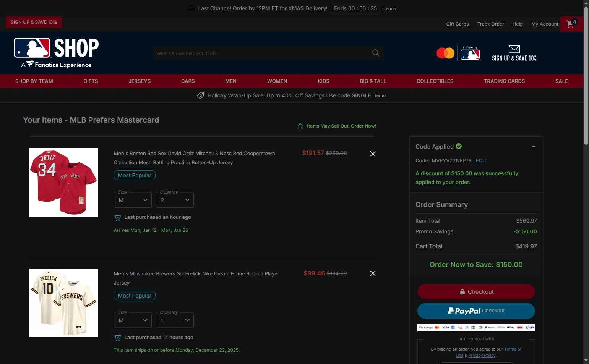
Task: Click Most Popular badge on Frelick jersey
Action: coord(135,296)
